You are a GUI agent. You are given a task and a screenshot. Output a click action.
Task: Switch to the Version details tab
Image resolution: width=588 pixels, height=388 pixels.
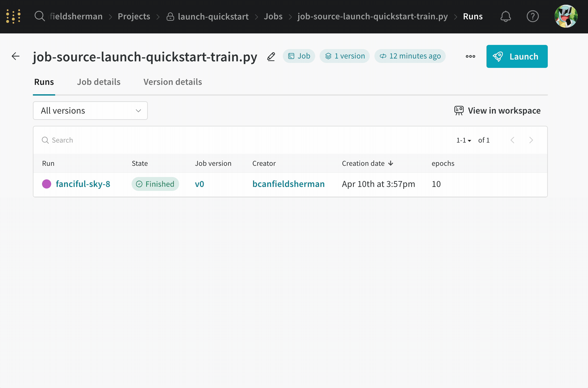point(173,82)
